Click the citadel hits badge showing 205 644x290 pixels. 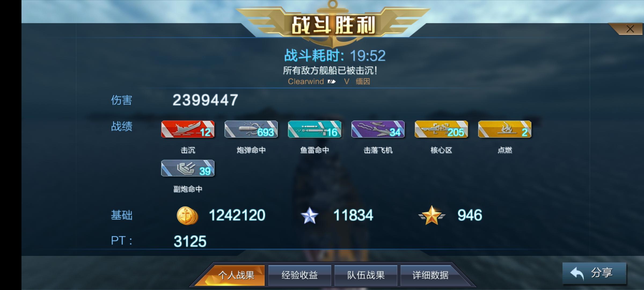click(441, 129)
